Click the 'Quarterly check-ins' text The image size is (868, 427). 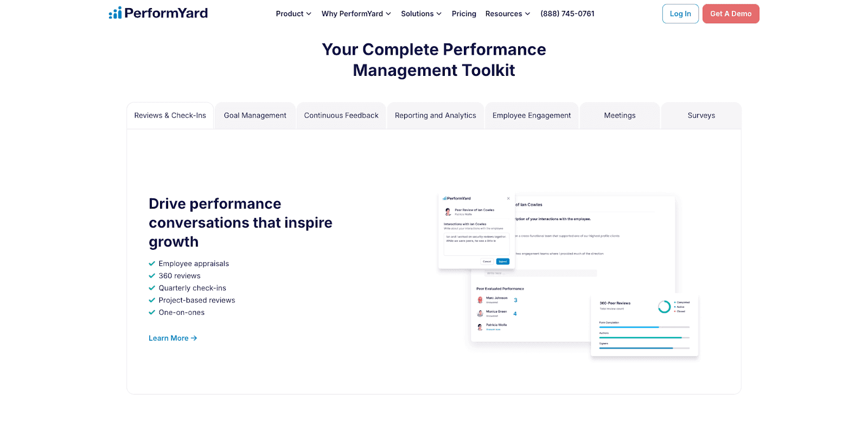[x=193, y=288]
